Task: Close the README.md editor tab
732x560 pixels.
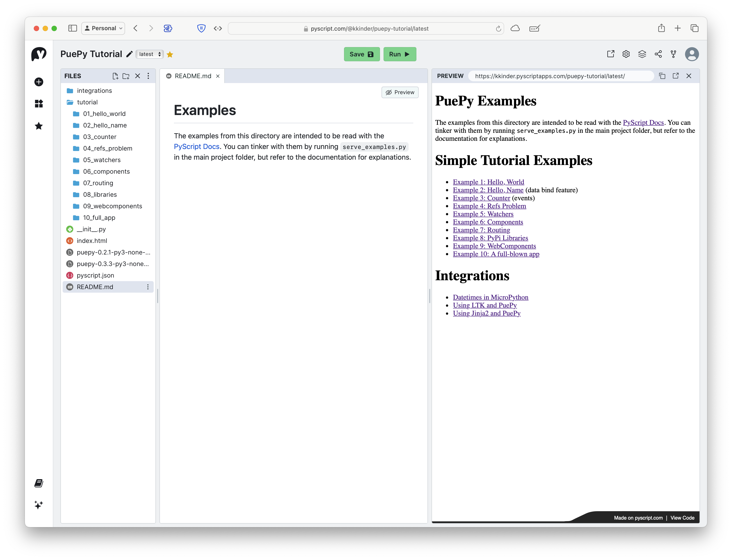Action: (218, 76)
